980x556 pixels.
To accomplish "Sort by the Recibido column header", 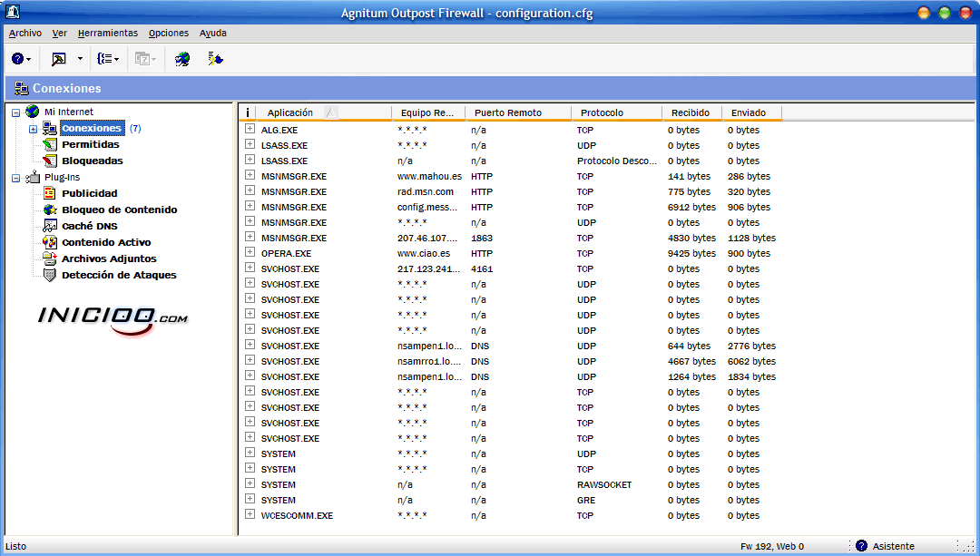I will click(690, 112).
